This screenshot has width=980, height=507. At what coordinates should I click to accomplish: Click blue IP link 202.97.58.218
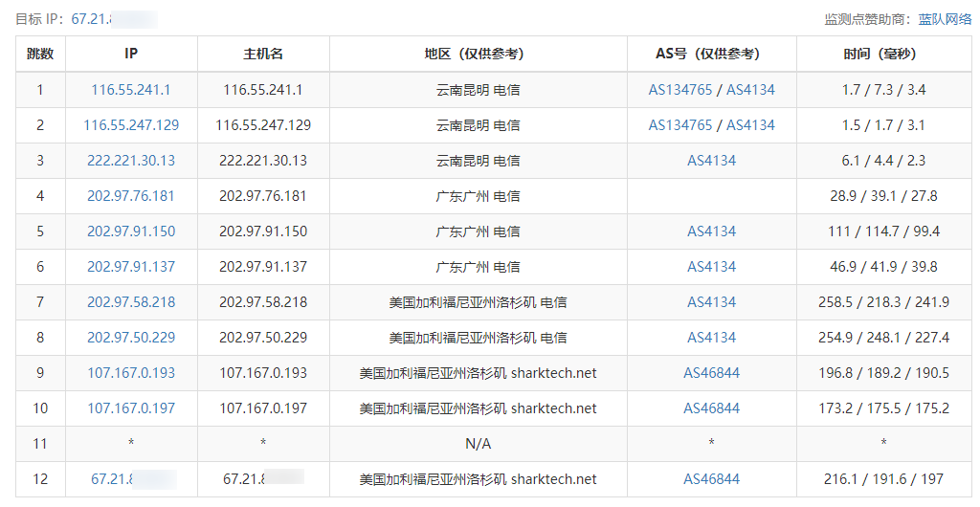(131, 302)
